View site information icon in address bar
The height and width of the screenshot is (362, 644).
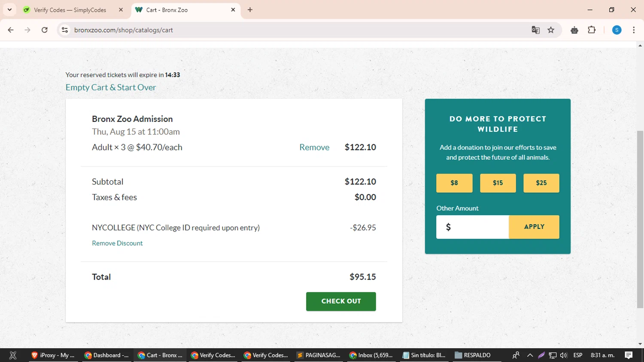65,30
